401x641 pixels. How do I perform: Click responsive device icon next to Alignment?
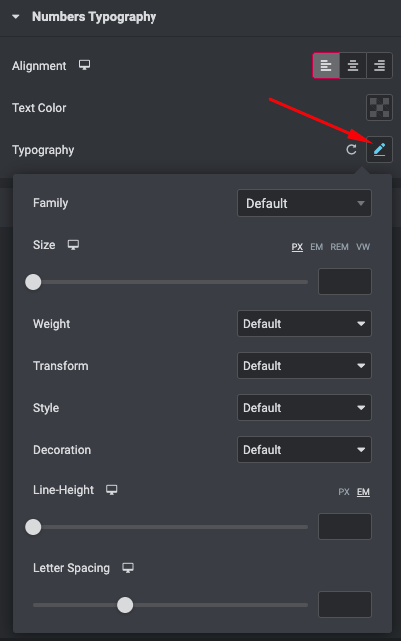[85, 65]
